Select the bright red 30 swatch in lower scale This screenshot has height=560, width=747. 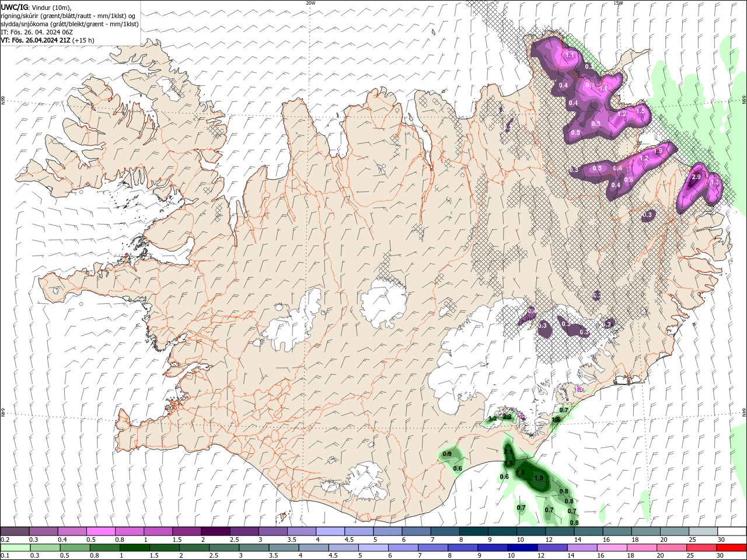(732, 548)
